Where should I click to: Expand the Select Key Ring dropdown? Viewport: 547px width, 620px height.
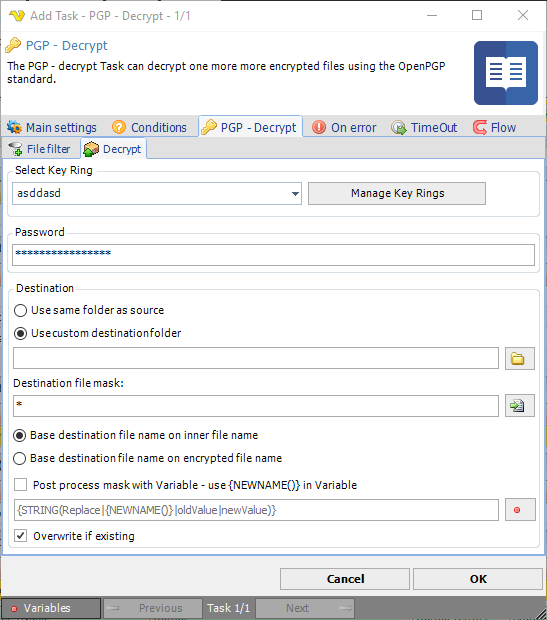point(295,194)
